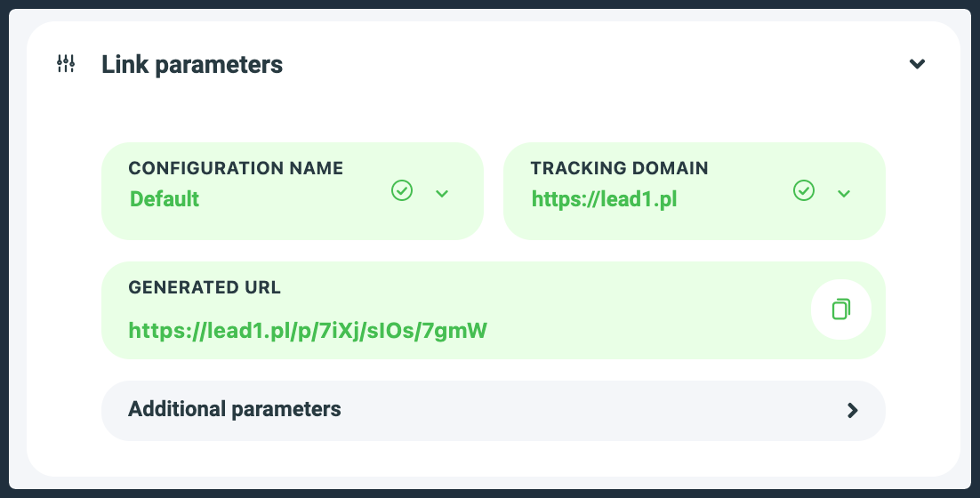Select the Default configuration value
Viewport: 980px width, 498px height.
click(165, 198)
